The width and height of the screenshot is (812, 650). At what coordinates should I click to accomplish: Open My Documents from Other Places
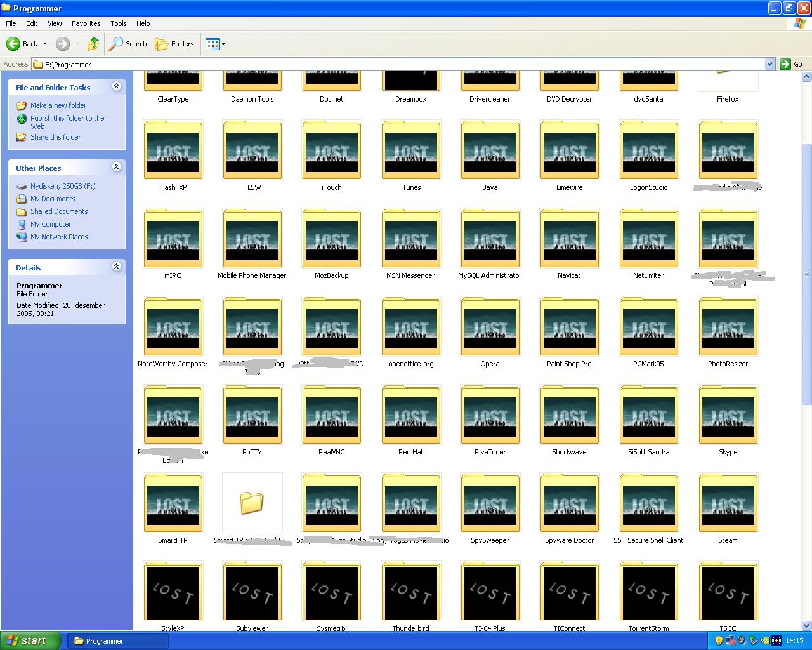click(53, 199)
